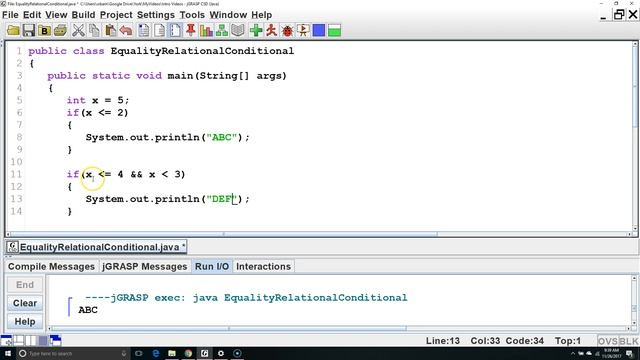The height and width of the screenshot is (360, 640).
Task: Undo with the red arrow icon
Action: pyautogui.click(x=126, y=31)
